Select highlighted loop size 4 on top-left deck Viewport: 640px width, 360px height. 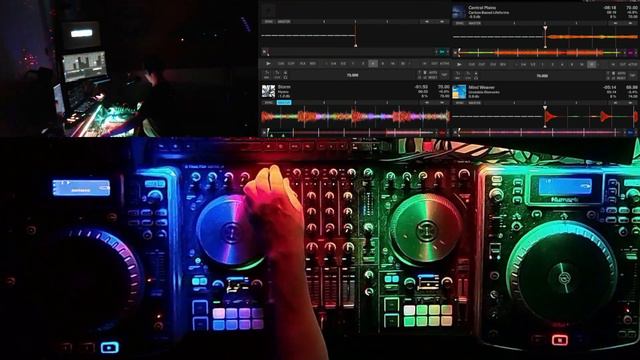click(x=373, y=64)
